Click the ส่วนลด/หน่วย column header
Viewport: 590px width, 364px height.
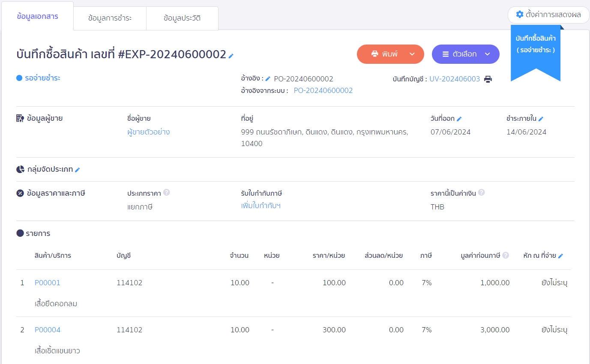(x=383, y=256)
